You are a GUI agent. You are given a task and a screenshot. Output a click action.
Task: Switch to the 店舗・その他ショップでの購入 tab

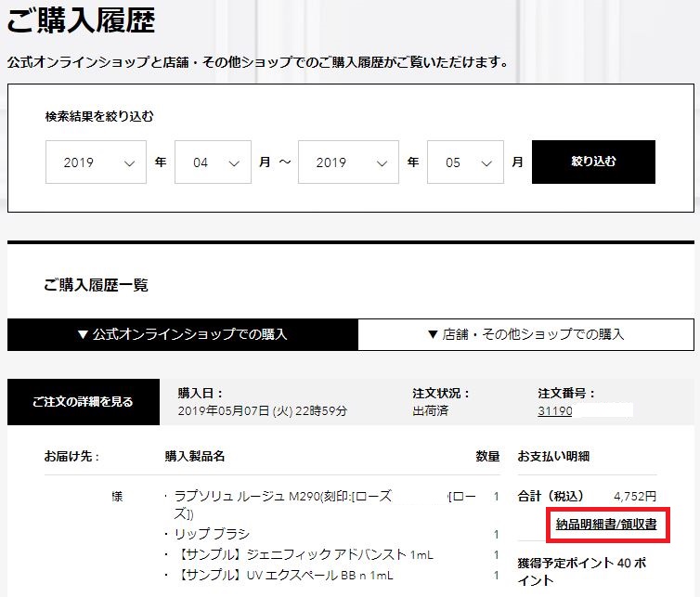[x=525, y=334]
